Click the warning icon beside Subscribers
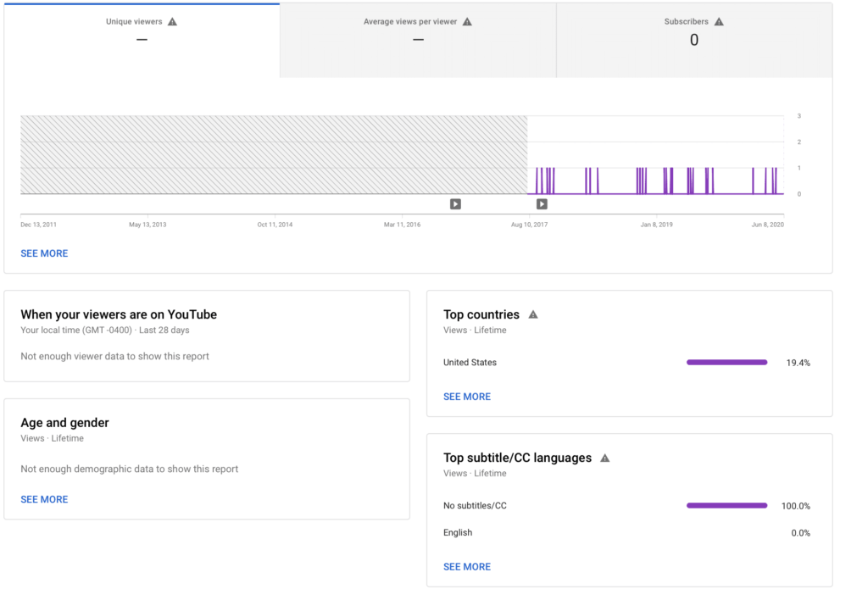The width and height of the screenshot is (868, 589). point(719,22)
